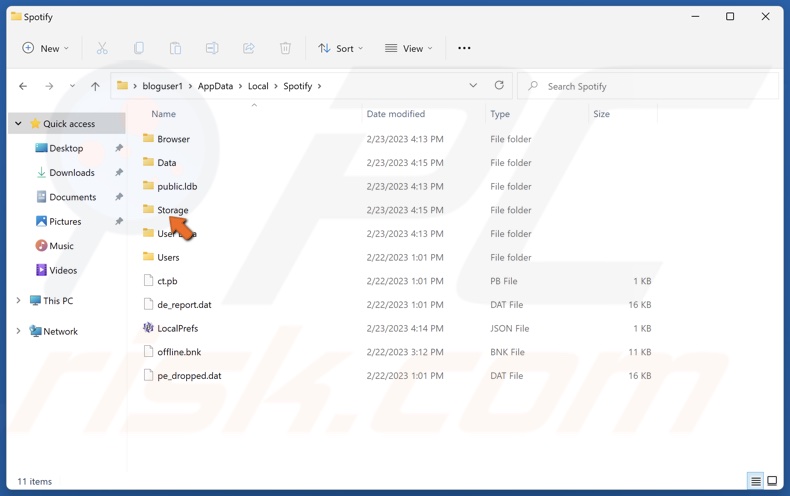Open Videos in the sidebar
790x496 pixels.
[63, 270]
